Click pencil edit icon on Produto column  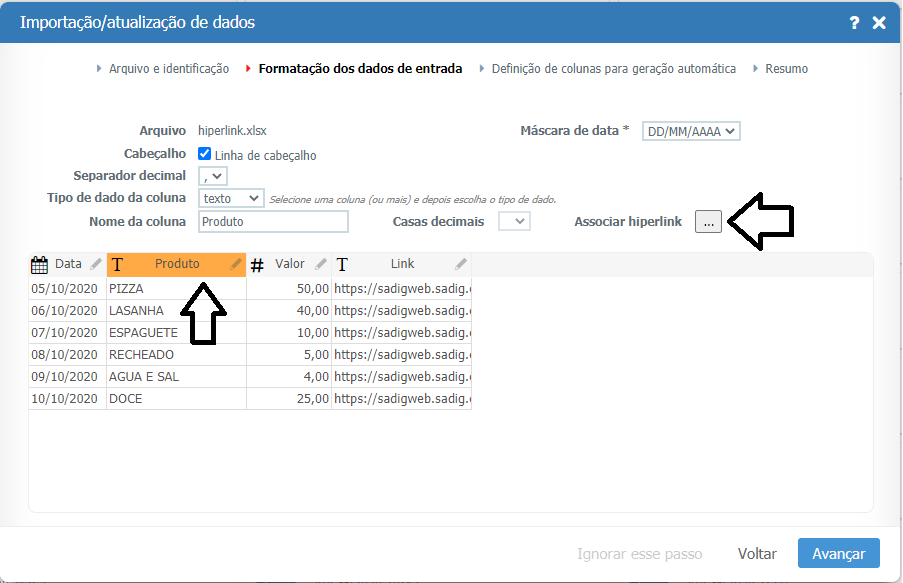click(236, 264)
